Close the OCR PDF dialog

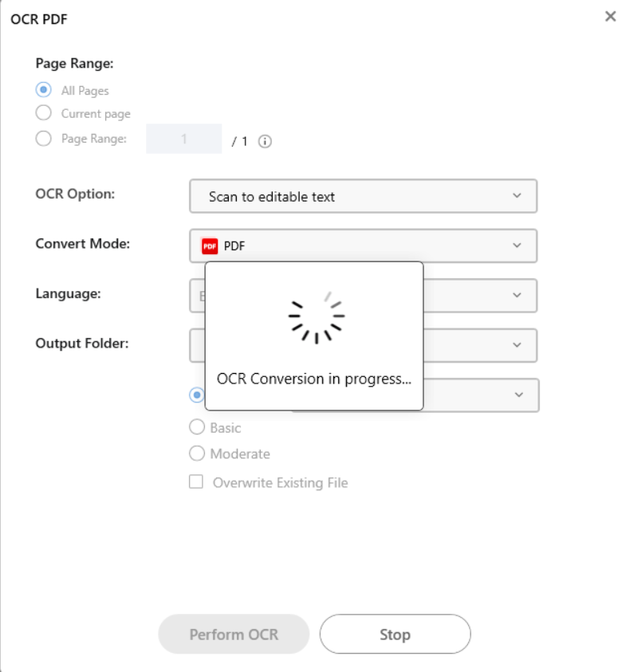(x=610, y=17)
